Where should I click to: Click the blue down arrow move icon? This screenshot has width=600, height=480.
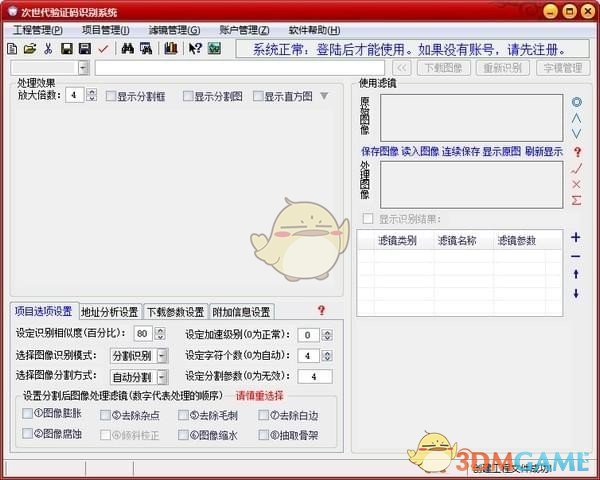576,293
